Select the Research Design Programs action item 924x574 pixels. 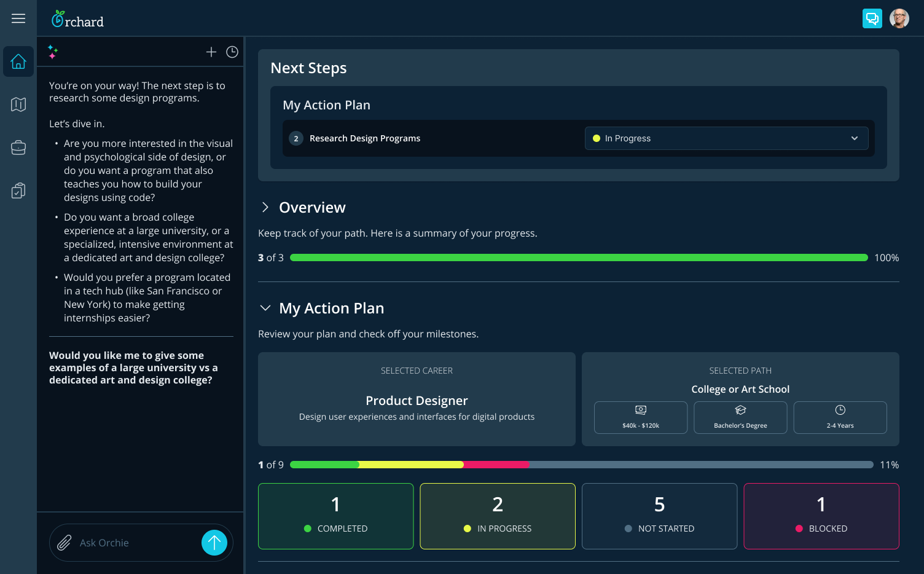click(x=365, y=138)
